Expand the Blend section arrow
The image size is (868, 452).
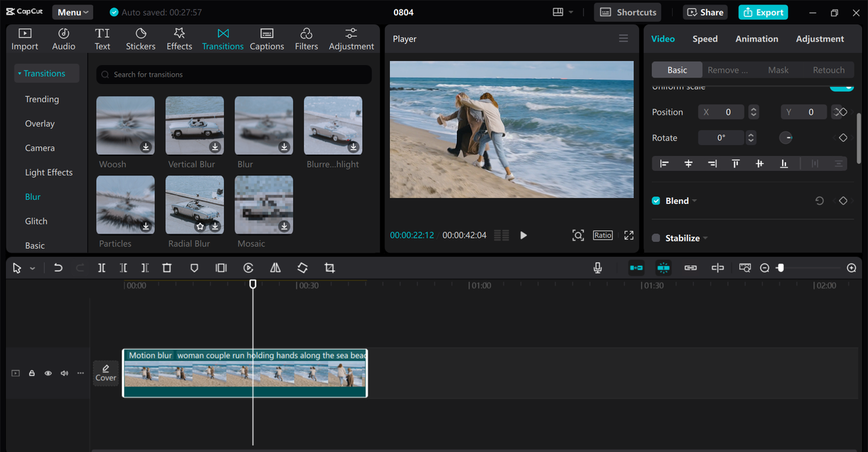pyautogui.click(x=694, y=201)
